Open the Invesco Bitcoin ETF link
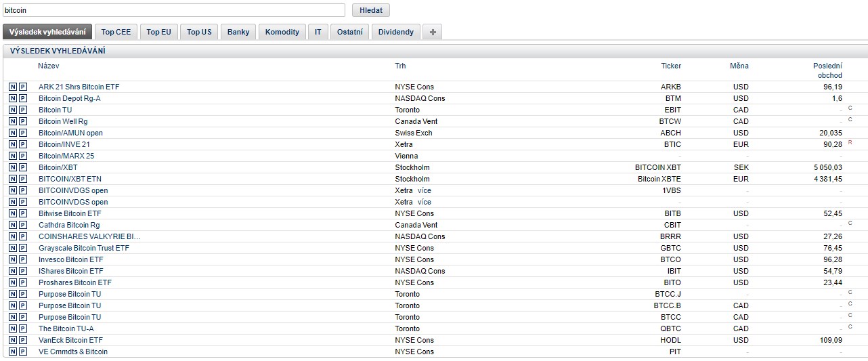This screenshot has width=868, height=361. [x=71, y=259]
